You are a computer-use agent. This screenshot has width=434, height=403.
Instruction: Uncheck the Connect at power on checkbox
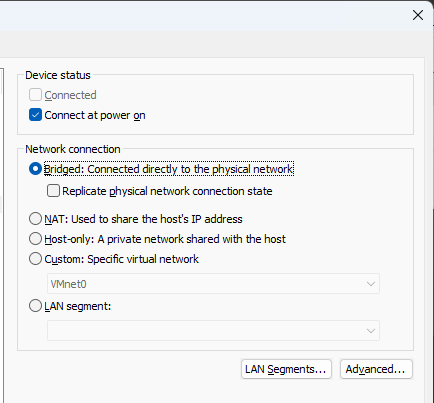tap(35, 115)
